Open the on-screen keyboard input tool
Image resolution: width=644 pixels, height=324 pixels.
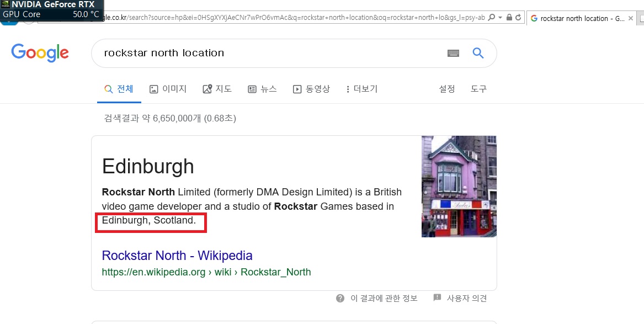point(453,53)
